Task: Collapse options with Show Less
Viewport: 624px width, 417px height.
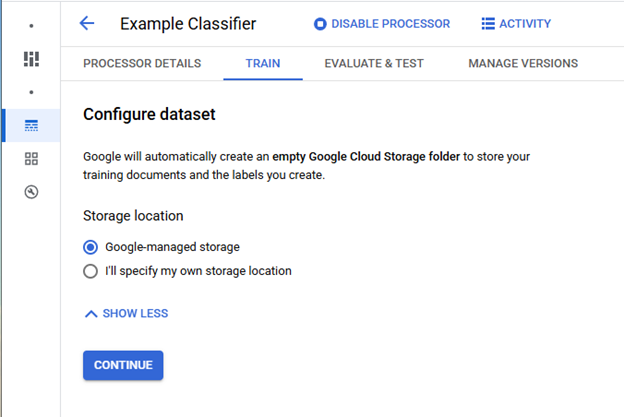Action: click(x=126, y=314)
